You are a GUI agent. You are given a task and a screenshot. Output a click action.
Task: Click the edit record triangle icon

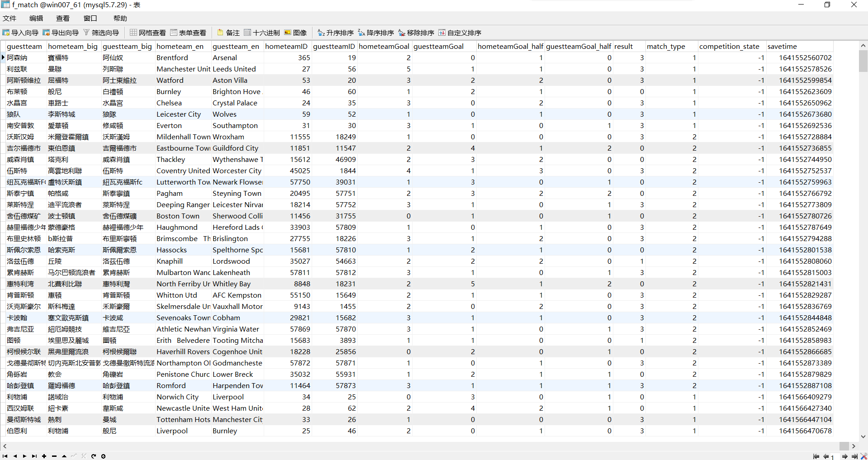point(64,456)
